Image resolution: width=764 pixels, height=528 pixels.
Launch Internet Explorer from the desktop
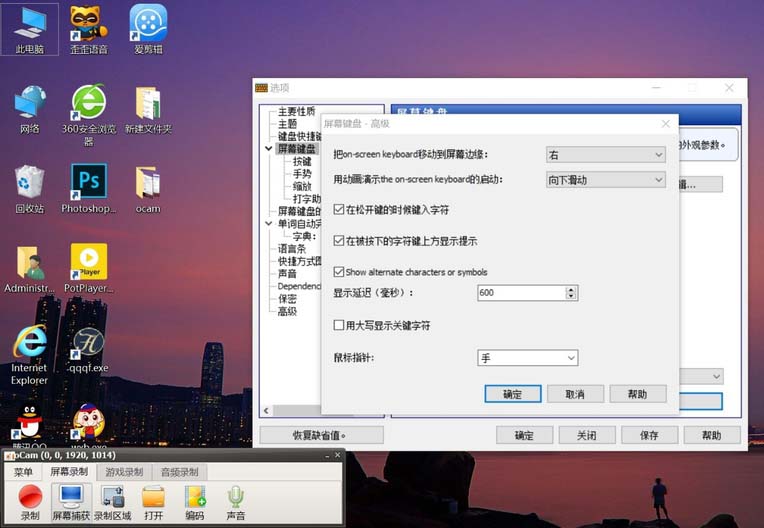[30, 355]
